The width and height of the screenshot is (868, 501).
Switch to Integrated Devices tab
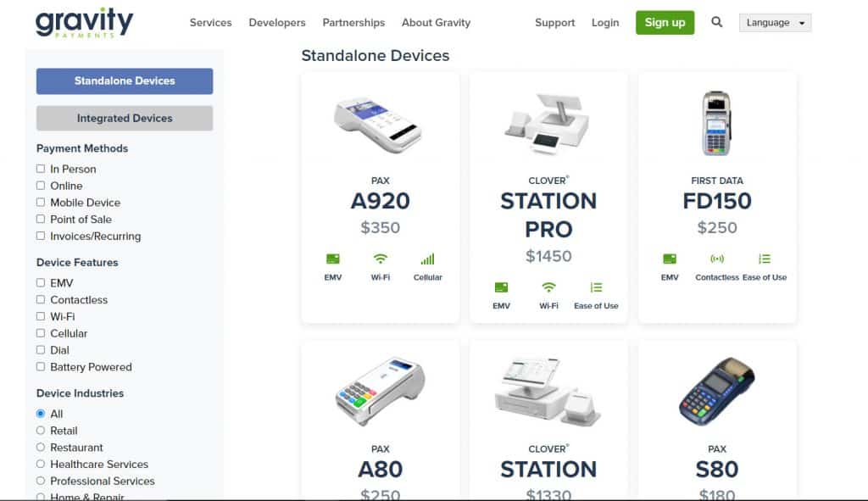coord(125,119)
